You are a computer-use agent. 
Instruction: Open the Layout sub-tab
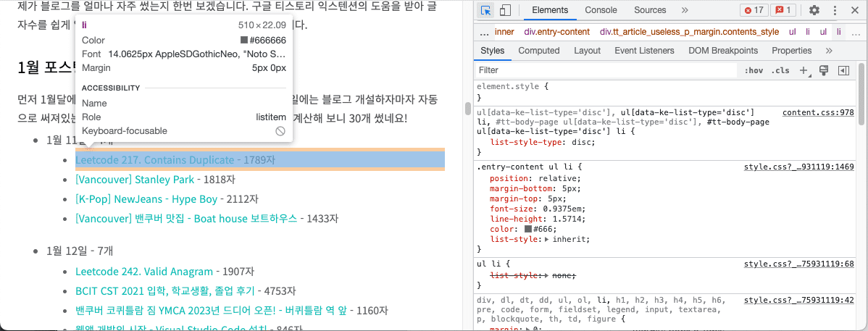588,51
